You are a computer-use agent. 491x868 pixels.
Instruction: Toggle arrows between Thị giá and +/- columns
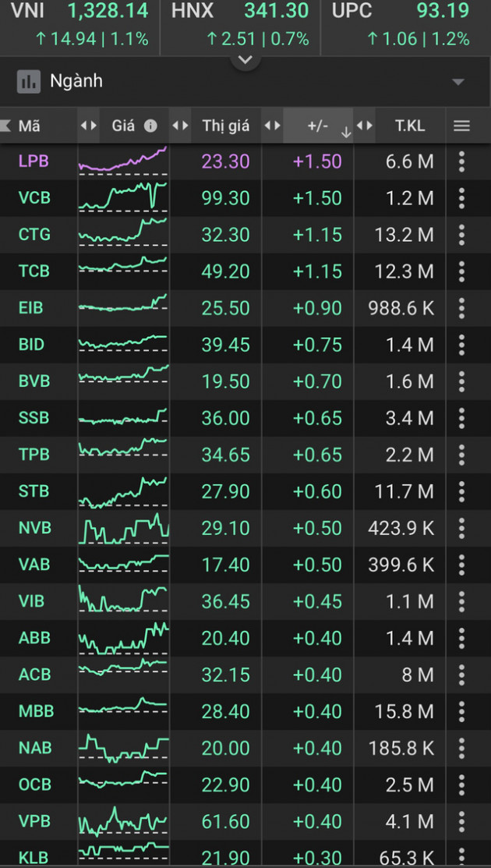pyautogui.click(x=272, y=126)
